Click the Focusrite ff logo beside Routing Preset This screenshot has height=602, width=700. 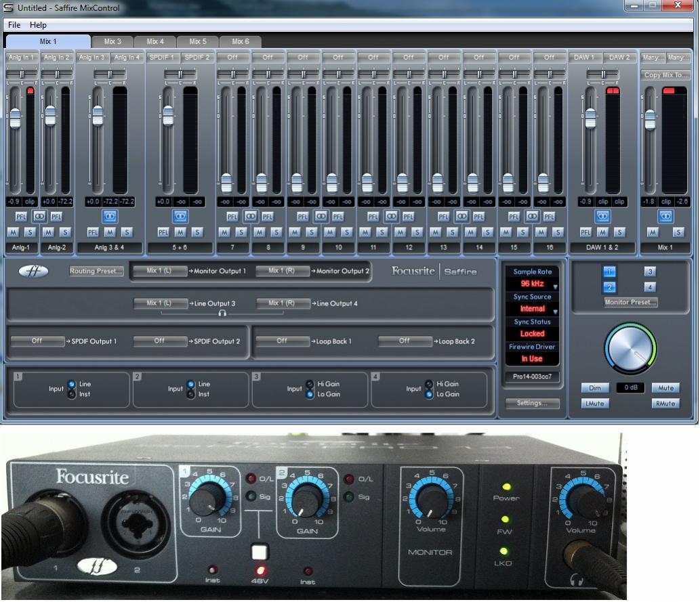tap(33, 271)
